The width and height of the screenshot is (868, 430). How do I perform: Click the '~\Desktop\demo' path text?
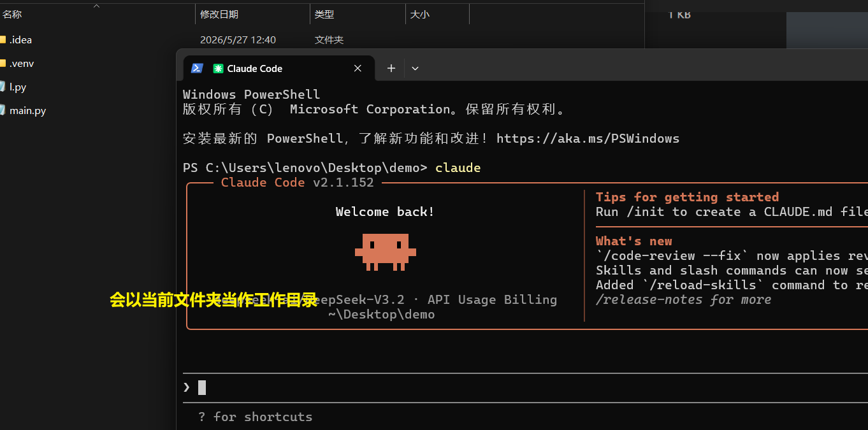382,314
